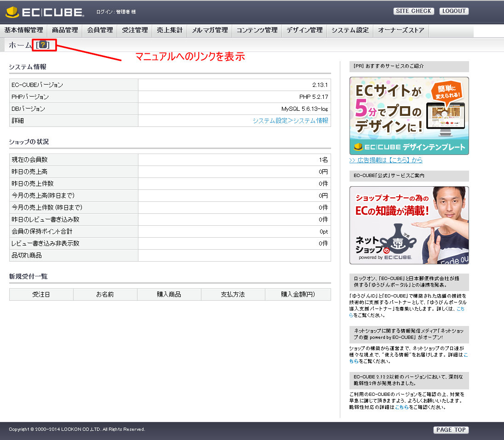
Task: Click the ログイン: 管理者 様 text
Action: click(116, 12)
